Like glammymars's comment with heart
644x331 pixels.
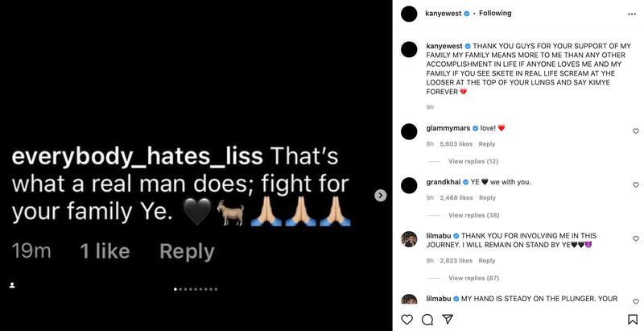[x=635, y=130]
